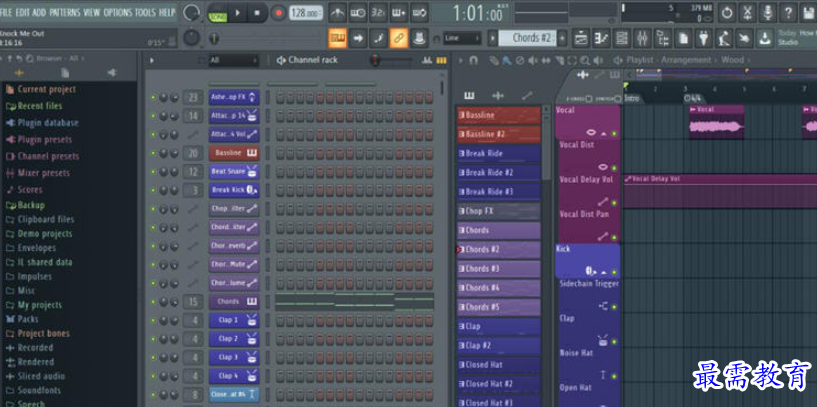Select the Bassline channel button
This screenshot has height=407, width=817.
click(234, 153)
